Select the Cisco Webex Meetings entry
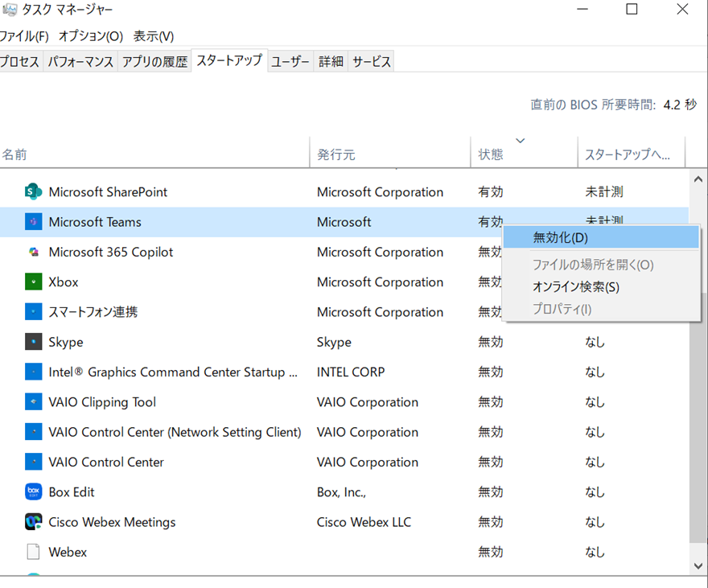 tap(112, 522)
